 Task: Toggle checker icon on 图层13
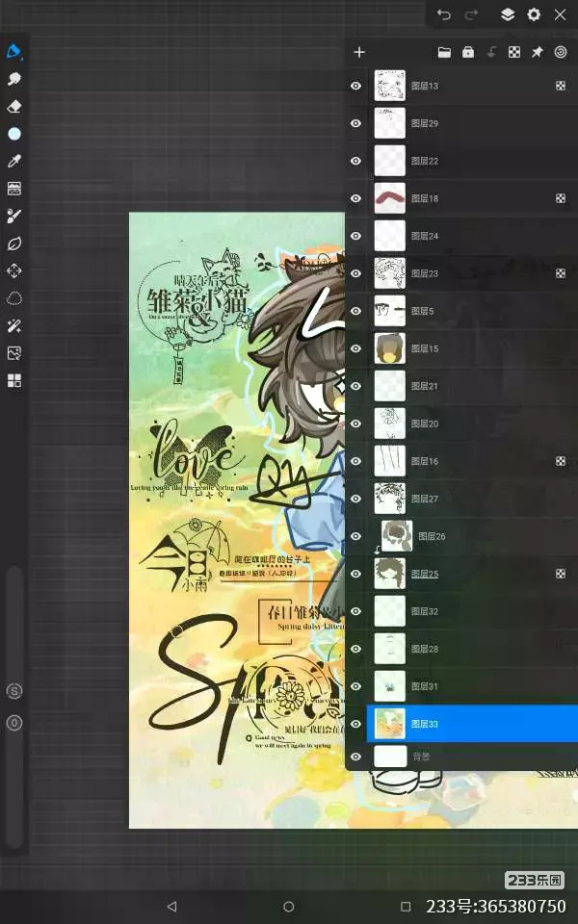[561, 86]
